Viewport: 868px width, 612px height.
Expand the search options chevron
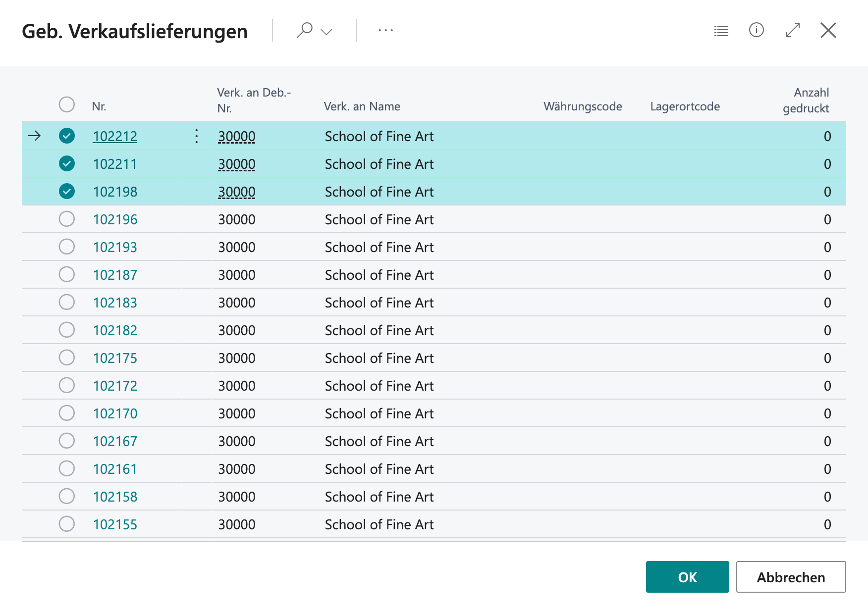point(326,32)
